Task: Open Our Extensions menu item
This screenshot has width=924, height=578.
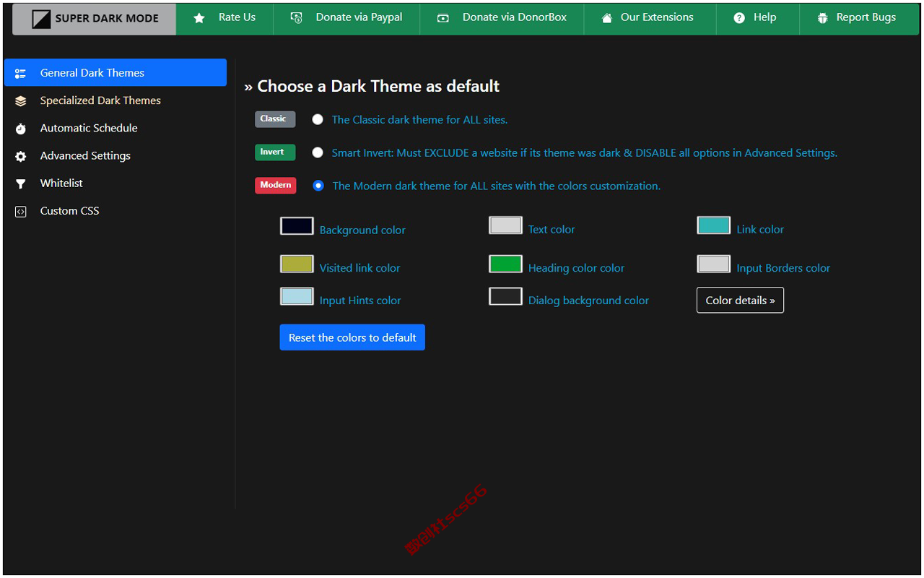Action: point(650,18)
